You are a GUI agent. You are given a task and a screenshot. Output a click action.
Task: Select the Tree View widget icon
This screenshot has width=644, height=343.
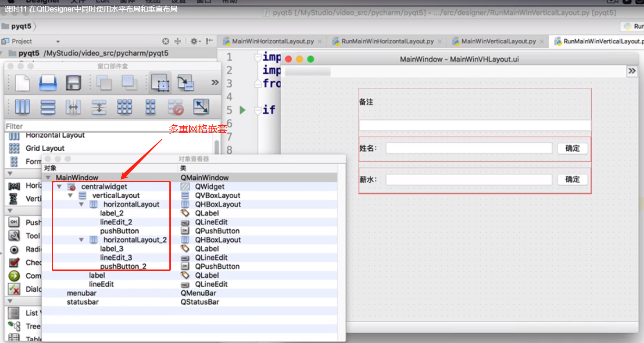(x=14, y=326)
